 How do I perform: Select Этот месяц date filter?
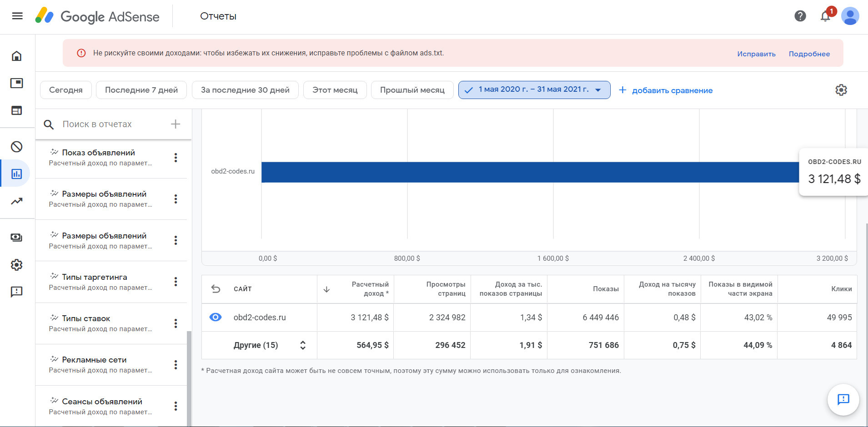pos(335,90)
